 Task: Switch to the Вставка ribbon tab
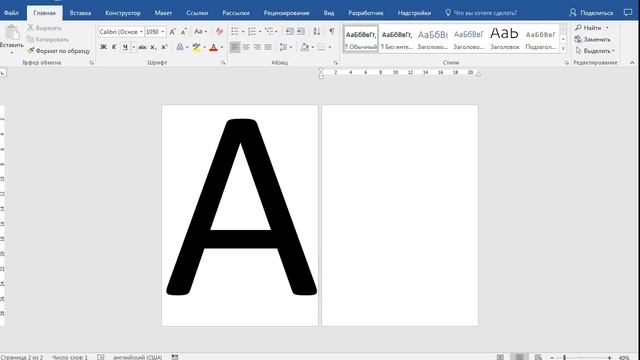tap(80, 13)
